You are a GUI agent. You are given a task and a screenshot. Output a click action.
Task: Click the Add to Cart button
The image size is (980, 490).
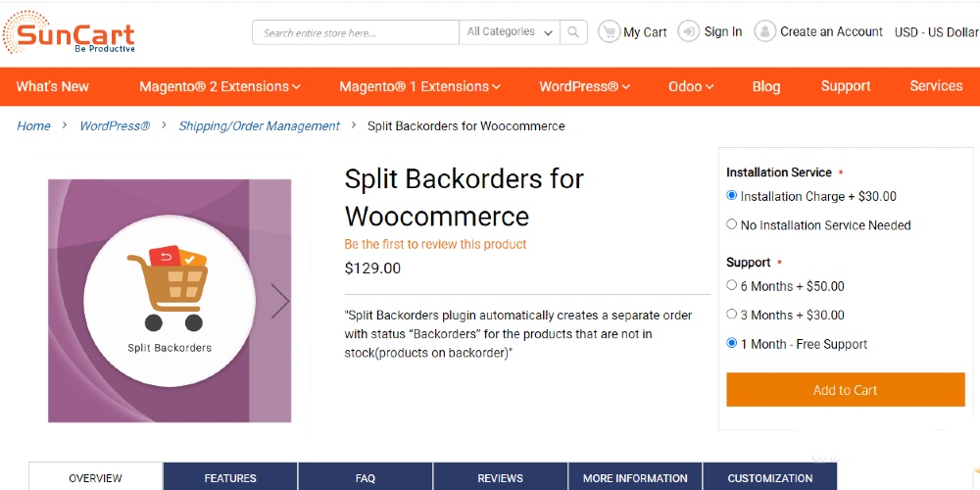846,390
